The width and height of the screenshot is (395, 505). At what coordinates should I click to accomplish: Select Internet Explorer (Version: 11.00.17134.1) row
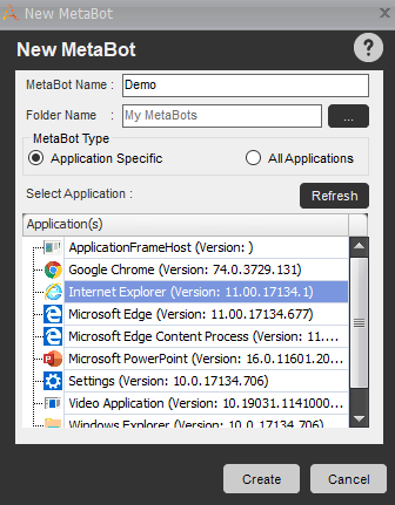206,292
